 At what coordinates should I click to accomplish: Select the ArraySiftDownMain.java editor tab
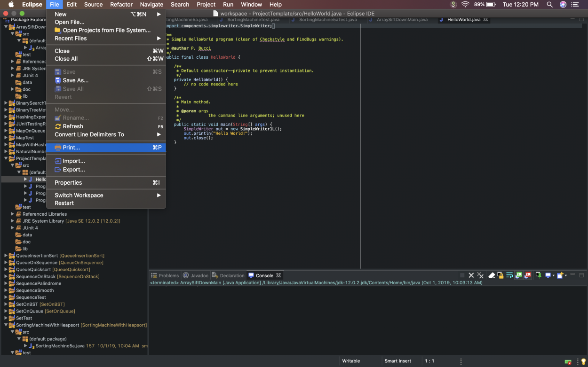click(x=402, y=20)
